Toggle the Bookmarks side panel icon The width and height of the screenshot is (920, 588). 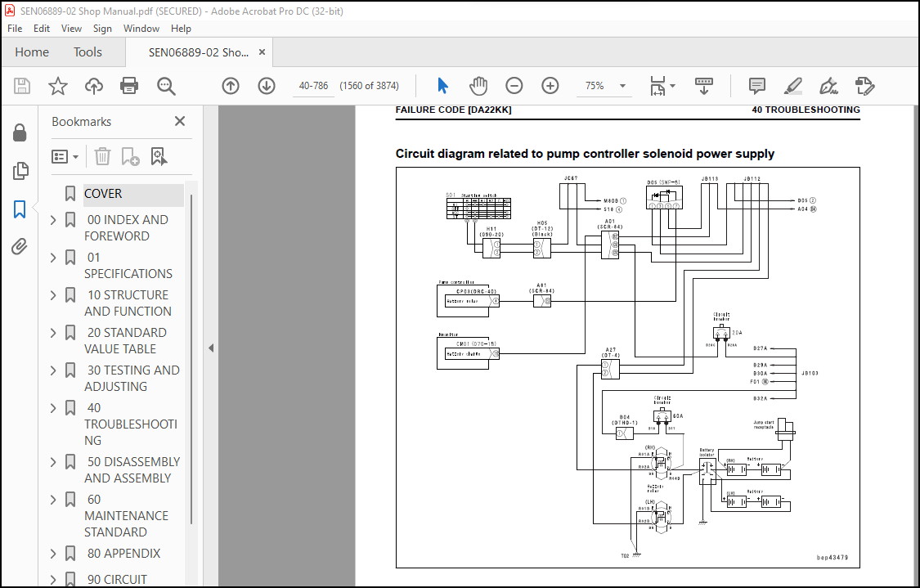point(20,209)
